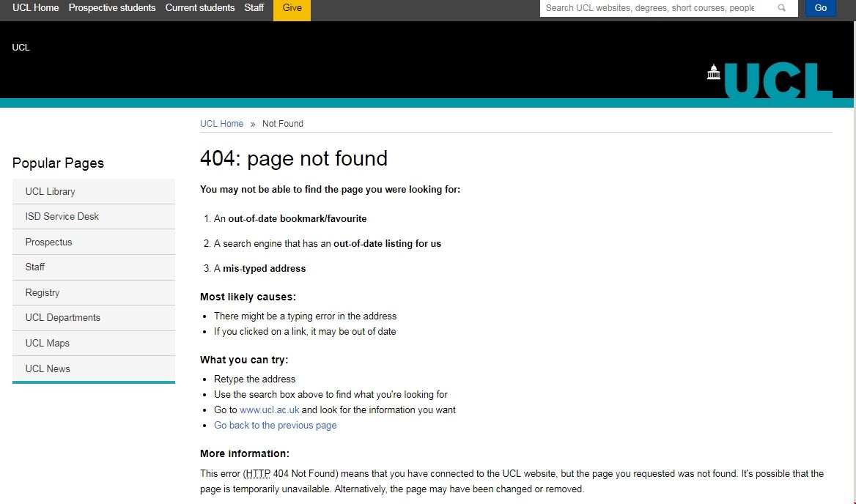
Task: Click Staff in Popular Pages sidebar
Action: coord(35,267)
